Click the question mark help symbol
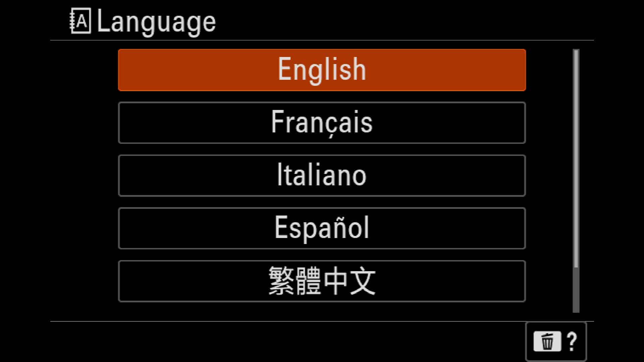 pos(572,342)
